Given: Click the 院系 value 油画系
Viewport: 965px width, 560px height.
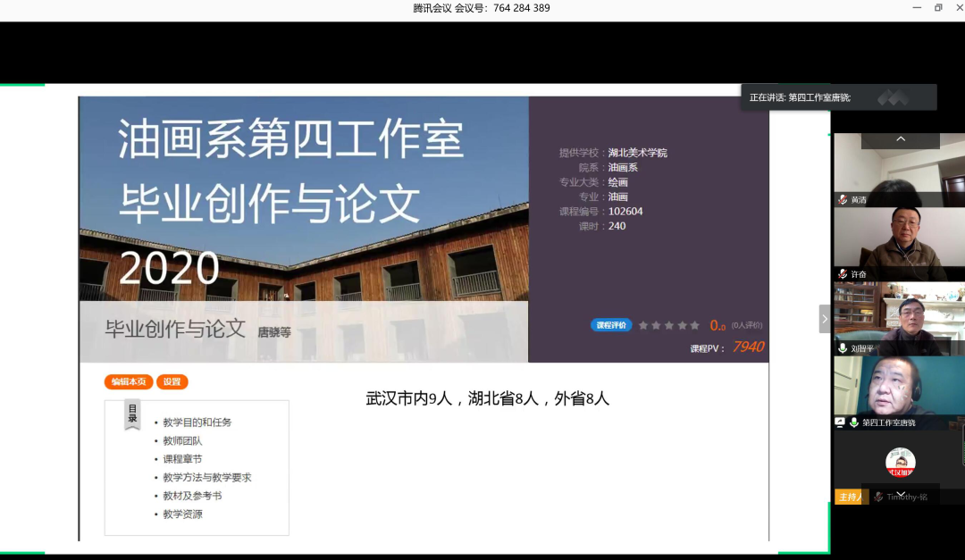Looking at the screenshot, I should click(623, 167).
